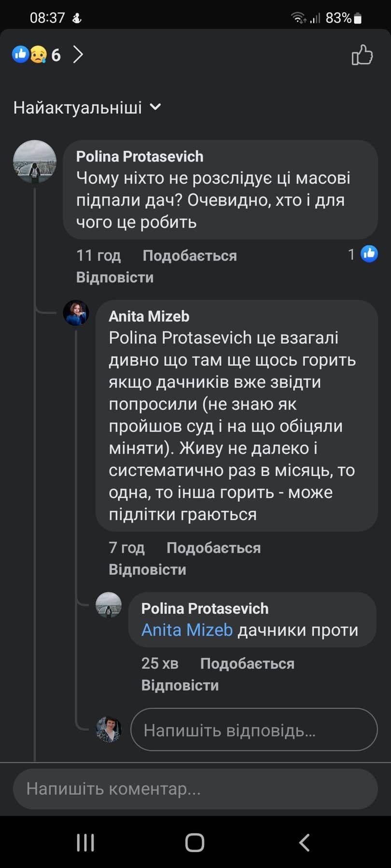391x868 pixels.
Task: Like the 'дачники проти' reply
Action: coord(247,664)
